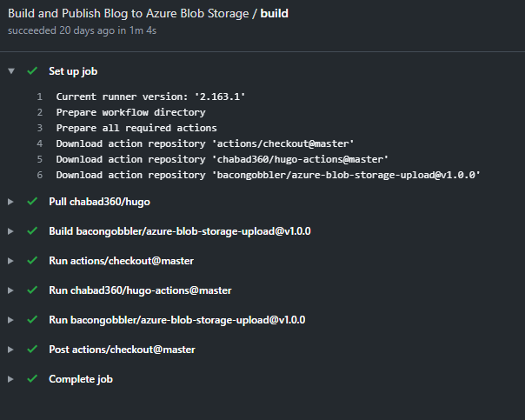Click the Complete job step title

[81, 379]
